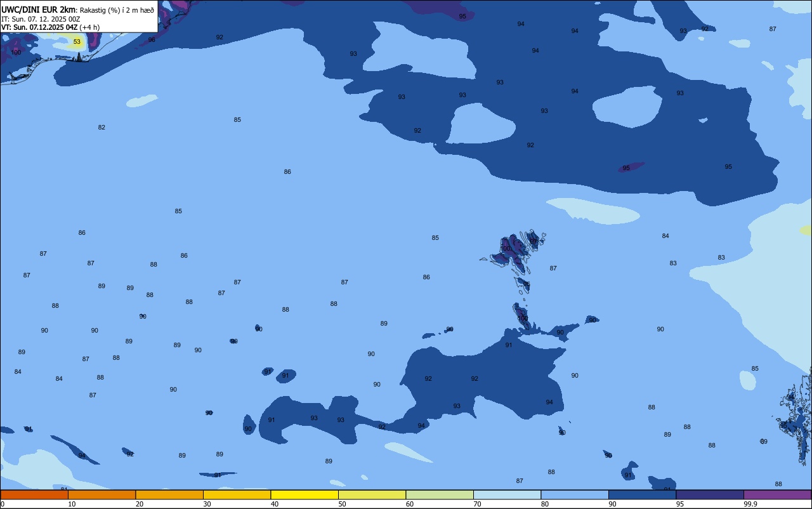
Task: Pick the 20–30 amber legend color band
Action: (x=169, y=494)
